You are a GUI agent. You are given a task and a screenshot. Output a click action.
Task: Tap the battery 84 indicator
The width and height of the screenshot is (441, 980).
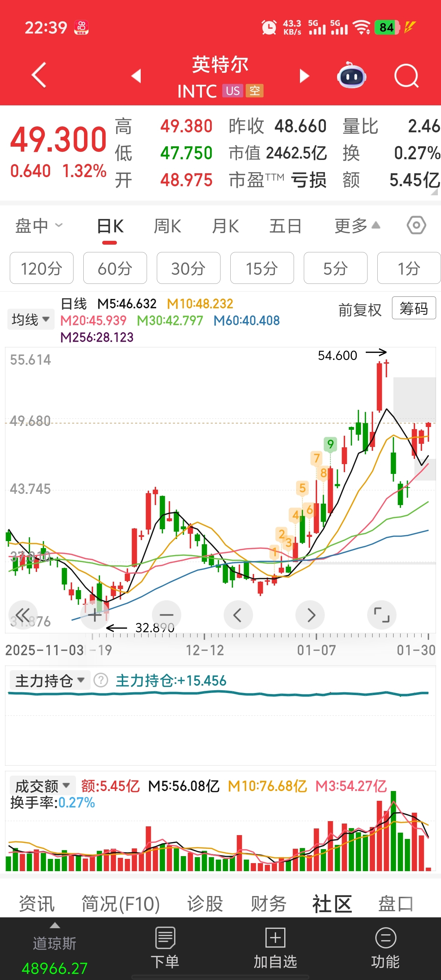coord(387,27)
